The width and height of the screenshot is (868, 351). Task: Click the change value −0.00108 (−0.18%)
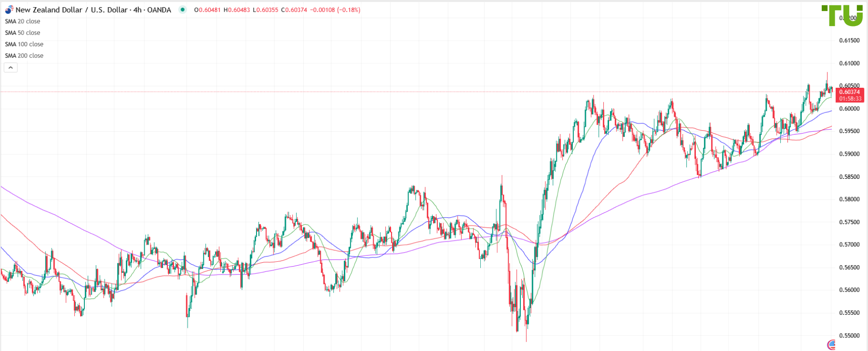click(x=335, y=10)
